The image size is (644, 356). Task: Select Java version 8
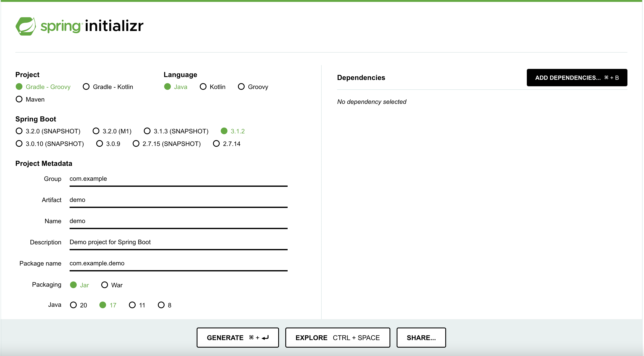(x=161, y=305)
